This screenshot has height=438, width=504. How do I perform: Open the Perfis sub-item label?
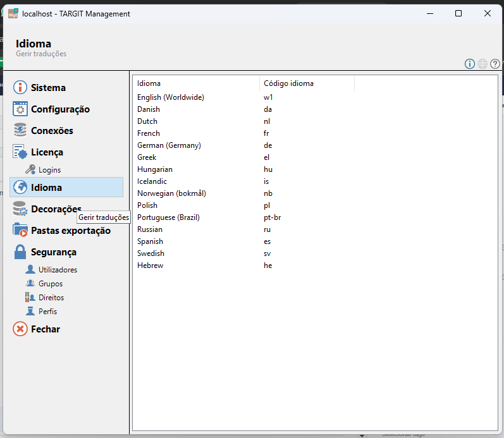click(x=47, y=312)
